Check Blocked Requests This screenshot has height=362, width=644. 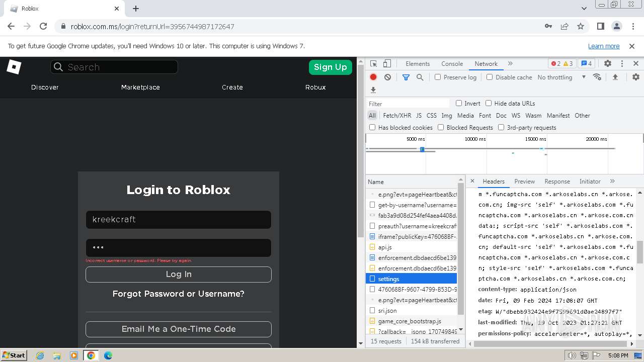click(x=441, y=127)
